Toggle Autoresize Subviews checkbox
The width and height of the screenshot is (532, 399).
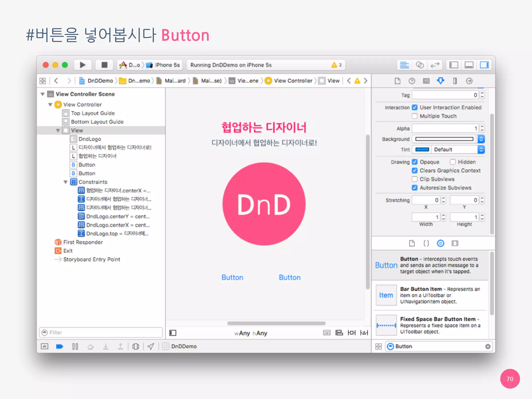tap(415, 188)
